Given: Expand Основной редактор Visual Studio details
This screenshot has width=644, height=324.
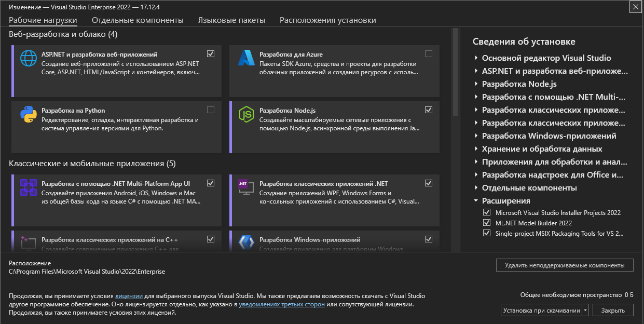Looking at the screenshot, I should [476, 58].
